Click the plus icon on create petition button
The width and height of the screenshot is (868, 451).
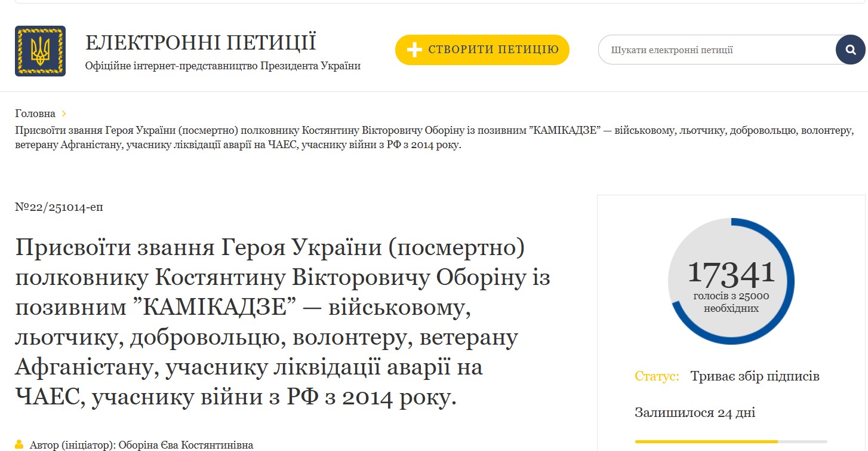[414, 50]
